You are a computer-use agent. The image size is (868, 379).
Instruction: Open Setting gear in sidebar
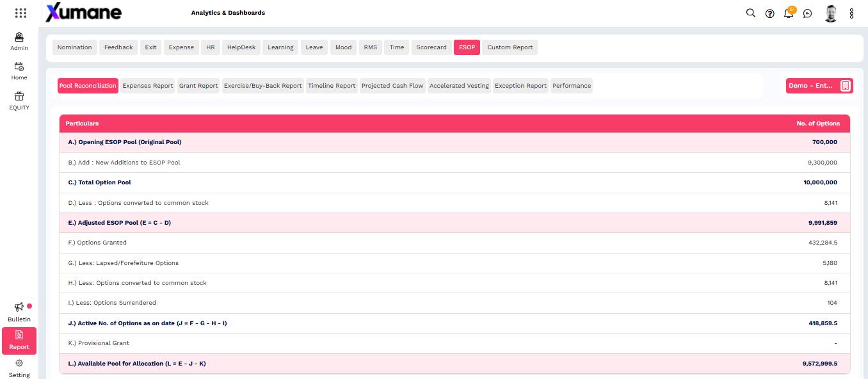tap(19, 368)
